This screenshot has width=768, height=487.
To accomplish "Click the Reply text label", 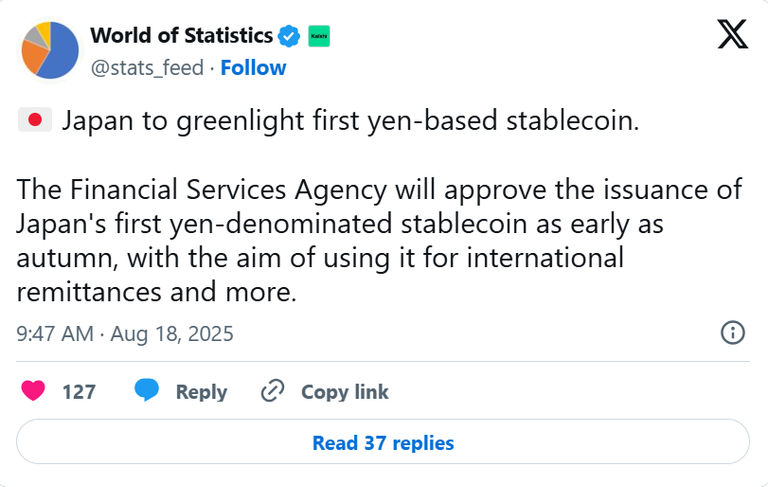I will [x=201, y=392].
